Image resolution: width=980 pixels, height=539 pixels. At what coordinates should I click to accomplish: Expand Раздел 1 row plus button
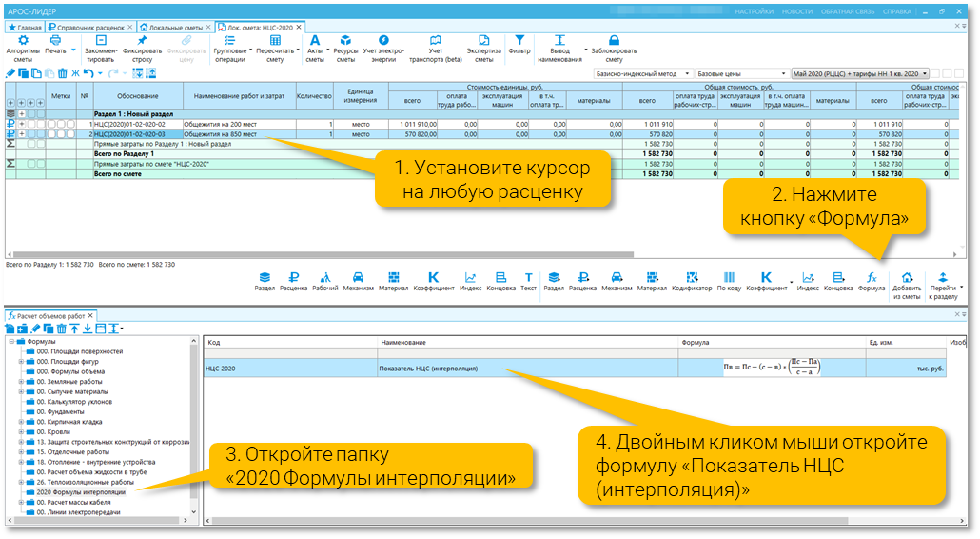coord(22,114)
